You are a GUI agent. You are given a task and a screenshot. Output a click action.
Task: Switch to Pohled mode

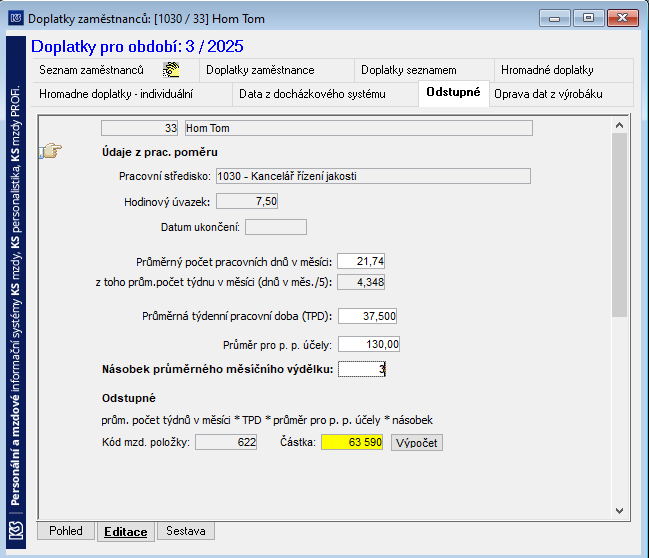(66, 531)
